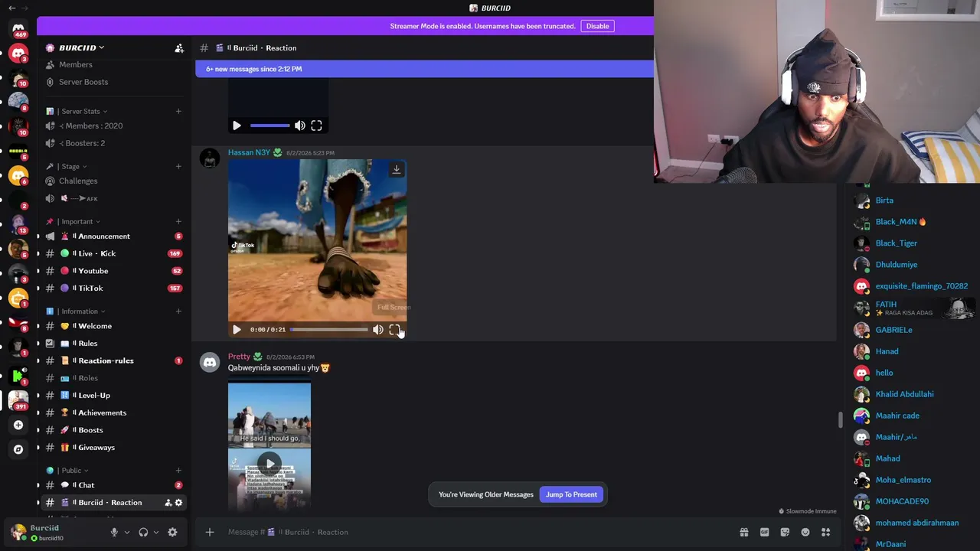Image resolution: width=980 pixels, height=551 pixels.
Task: Toggle microphone mute
Action: (x=114, y=532)
